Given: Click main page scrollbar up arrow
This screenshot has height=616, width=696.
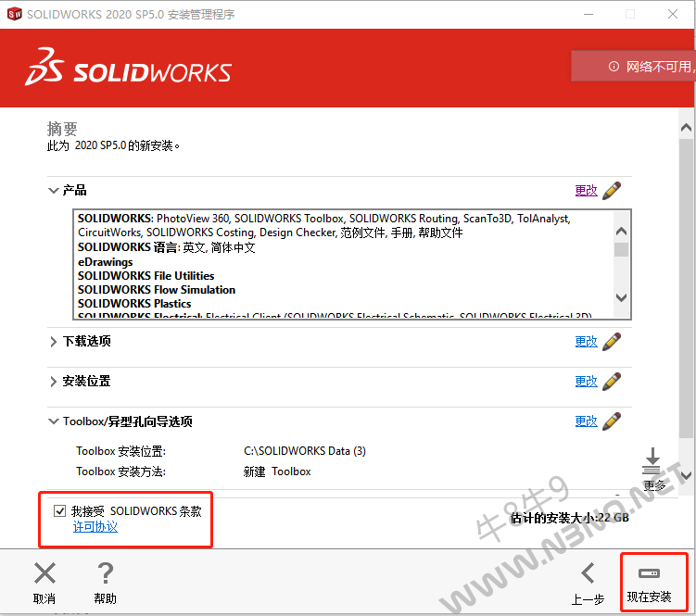Looking at the screenshot, I should tap(686, 128).
